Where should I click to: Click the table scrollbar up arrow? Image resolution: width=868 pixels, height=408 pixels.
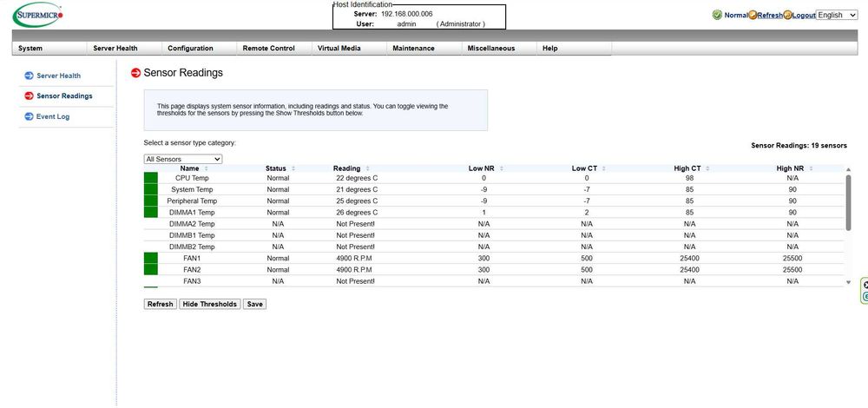coord(849,169)
